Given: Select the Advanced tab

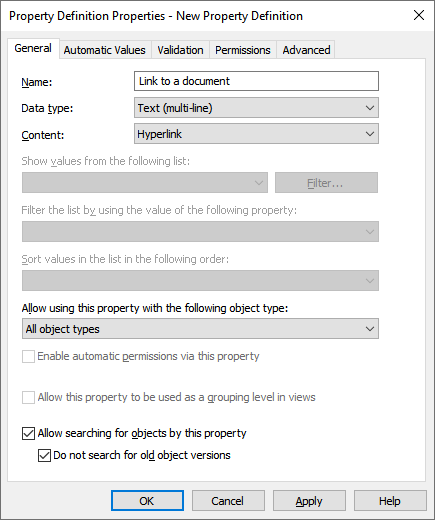Looking at the screenshot, I should (x=306, y=50).
